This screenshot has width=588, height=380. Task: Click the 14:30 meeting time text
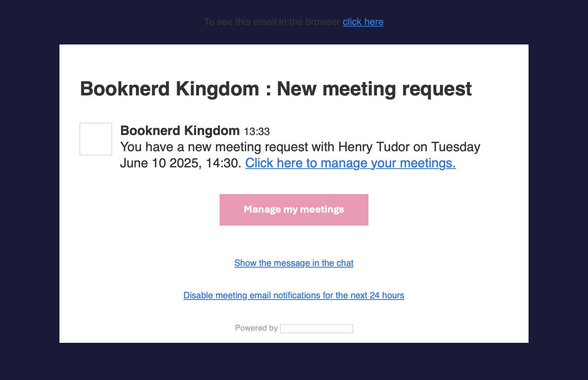[x=223, y=163]
